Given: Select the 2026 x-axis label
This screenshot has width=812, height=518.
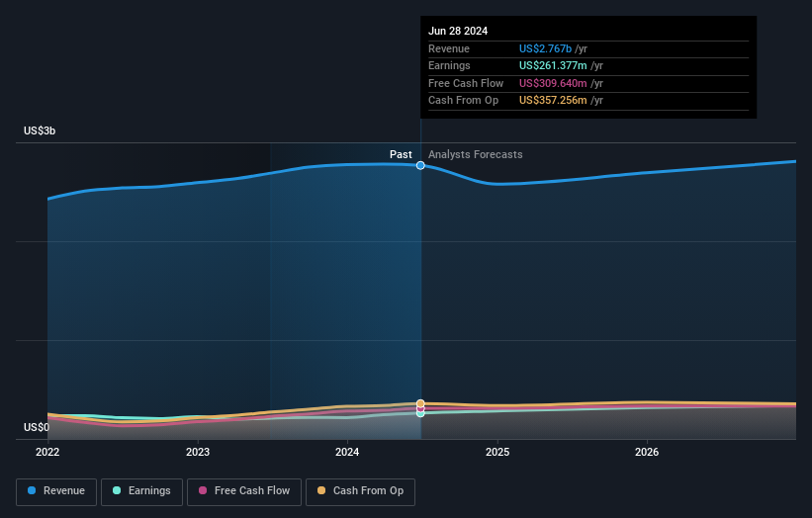Looking at the screenshot, I should [x=647, y=452].
